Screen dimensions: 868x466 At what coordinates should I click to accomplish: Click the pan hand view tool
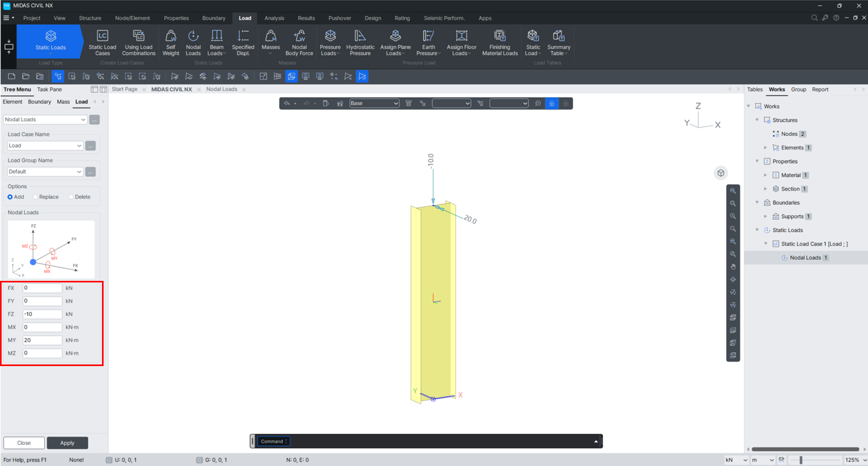733,267
